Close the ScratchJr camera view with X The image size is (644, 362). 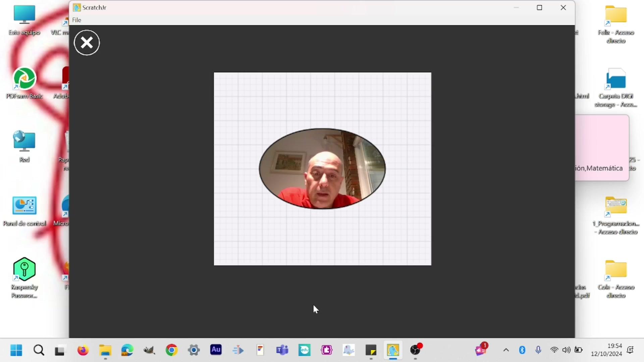coord(87,43)
